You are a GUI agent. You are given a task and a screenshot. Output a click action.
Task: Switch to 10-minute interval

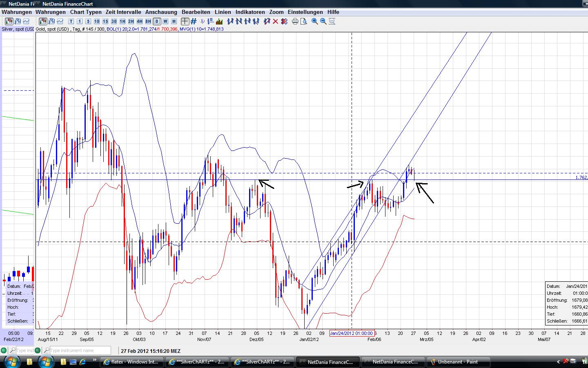pos(97,21)
